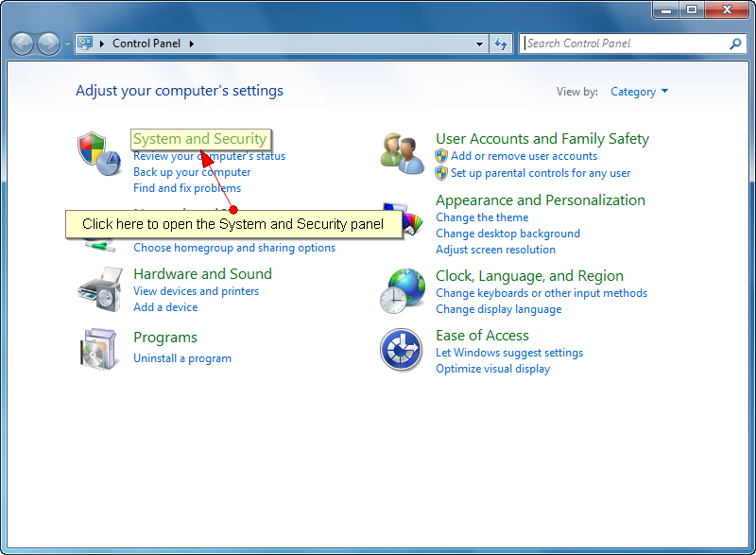The height and width of the screenshot is (555, 756).
Task: Click Change the theme
Action: (482, 217)
